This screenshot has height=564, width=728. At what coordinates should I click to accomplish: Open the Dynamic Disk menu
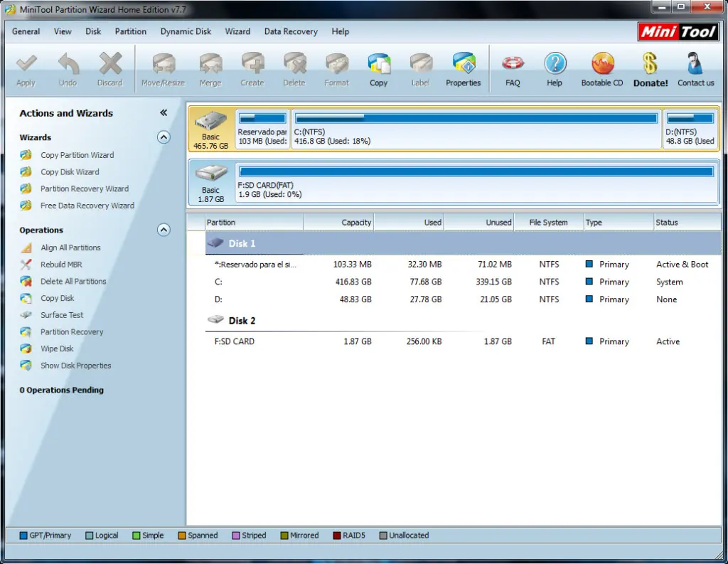pyautogui.click(x=186, y=31)
